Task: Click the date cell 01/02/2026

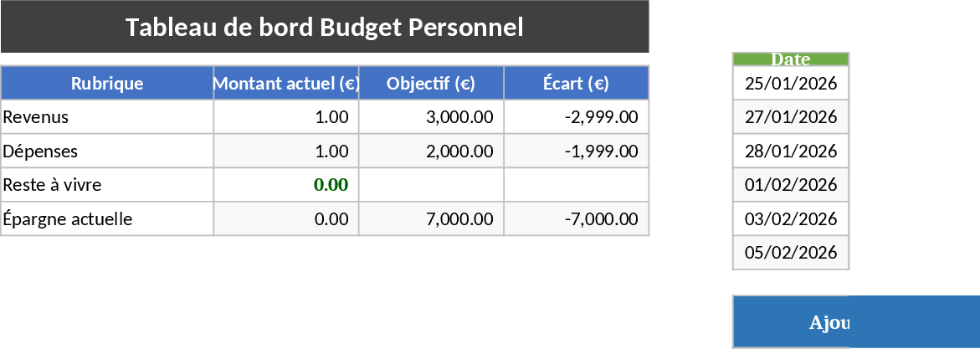Action: [x=791, y=185]
